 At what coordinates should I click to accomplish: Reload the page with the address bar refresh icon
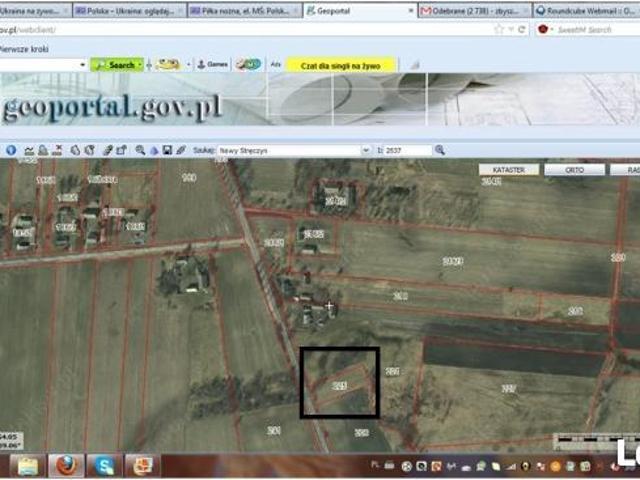[x=522, y=29]
